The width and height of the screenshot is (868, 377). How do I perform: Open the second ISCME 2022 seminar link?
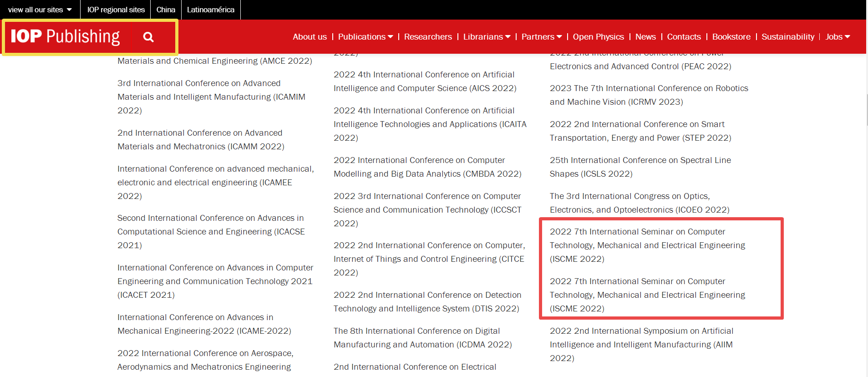pyautogui.click(x=647, y=295)
